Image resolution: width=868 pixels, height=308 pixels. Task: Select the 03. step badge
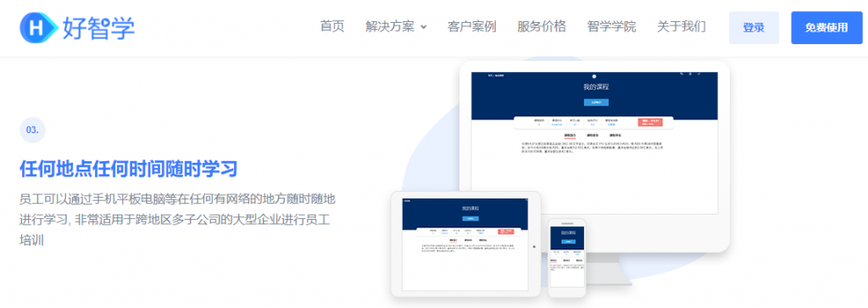click(33, 130)
